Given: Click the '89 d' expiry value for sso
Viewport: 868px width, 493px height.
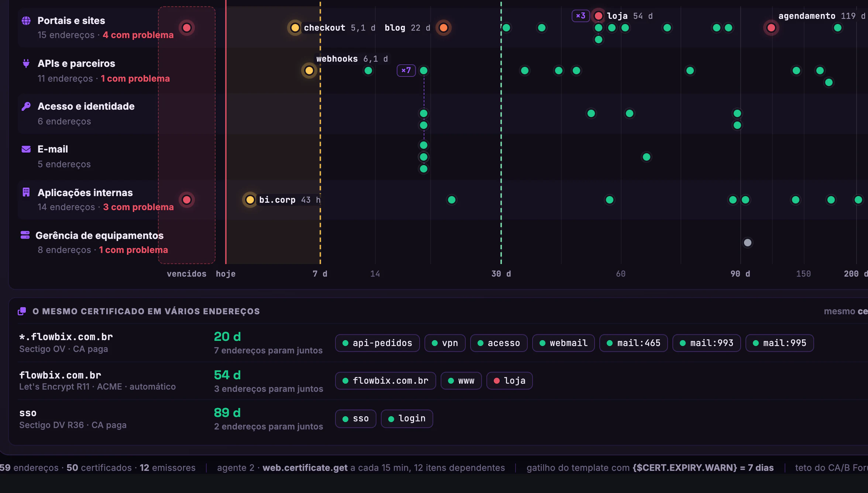Looking at the screenshot, I should pos(227,412).
